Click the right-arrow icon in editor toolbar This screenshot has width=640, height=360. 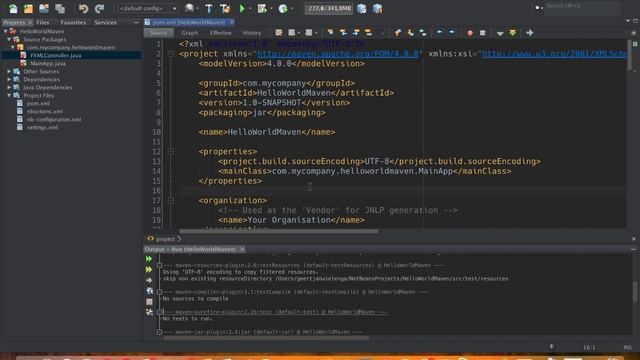tap(529, 33)
